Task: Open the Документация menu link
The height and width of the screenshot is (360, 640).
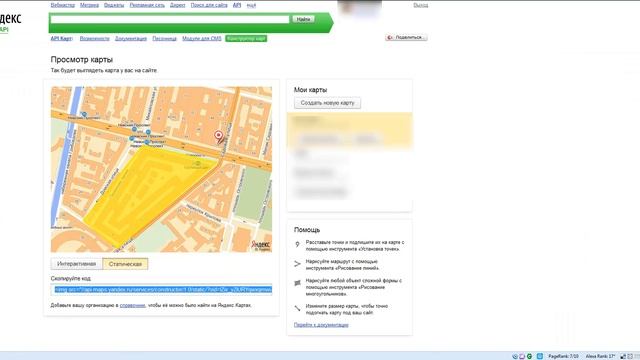Action: 131,38
